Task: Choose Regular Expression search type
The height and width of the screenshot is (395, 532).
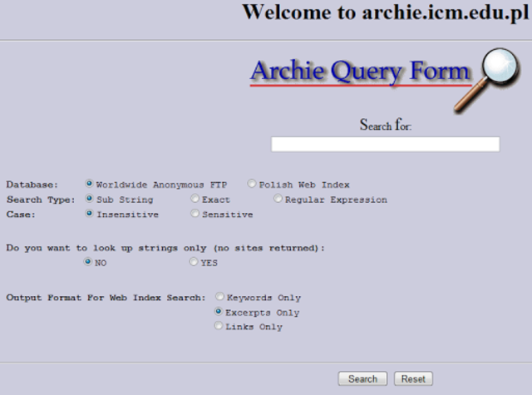Action: [278, 198]
